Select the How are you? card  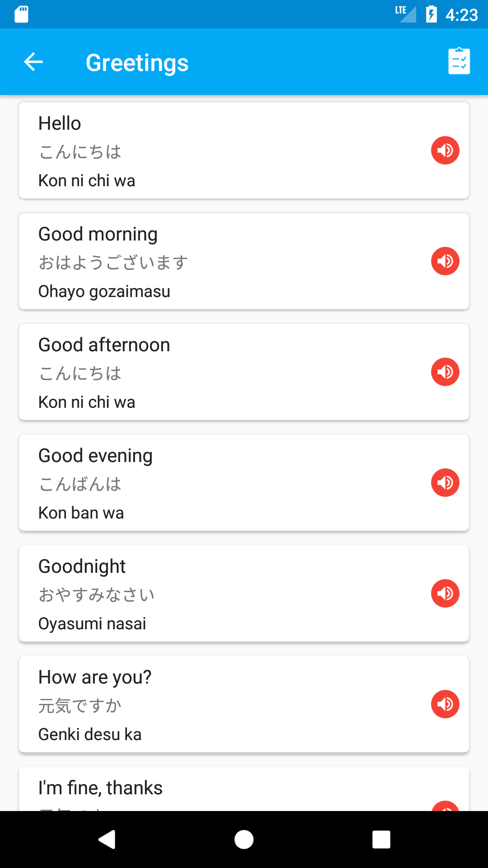244,704
